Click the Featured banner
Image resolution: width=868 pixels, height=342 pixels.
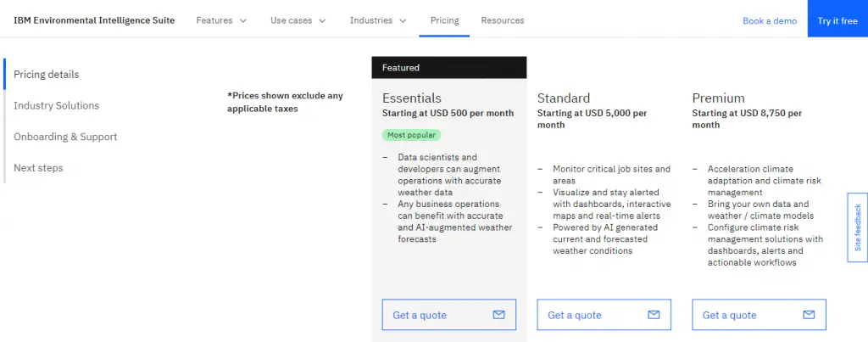(x=449, y=68)
